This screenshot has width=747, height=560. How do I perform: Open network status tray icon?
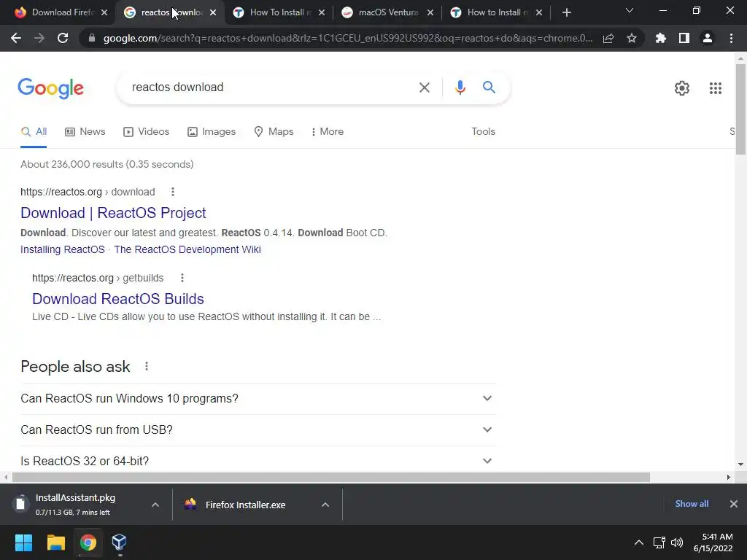point(659,542)
